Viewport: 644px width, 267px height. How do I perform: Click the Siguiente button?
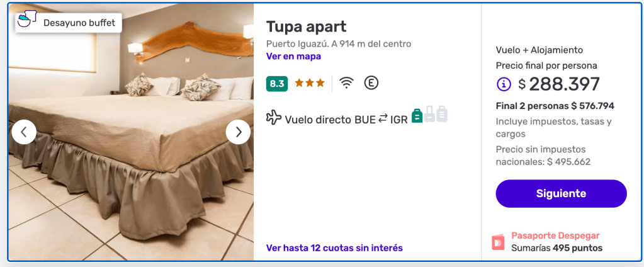[x=561, y=193]
